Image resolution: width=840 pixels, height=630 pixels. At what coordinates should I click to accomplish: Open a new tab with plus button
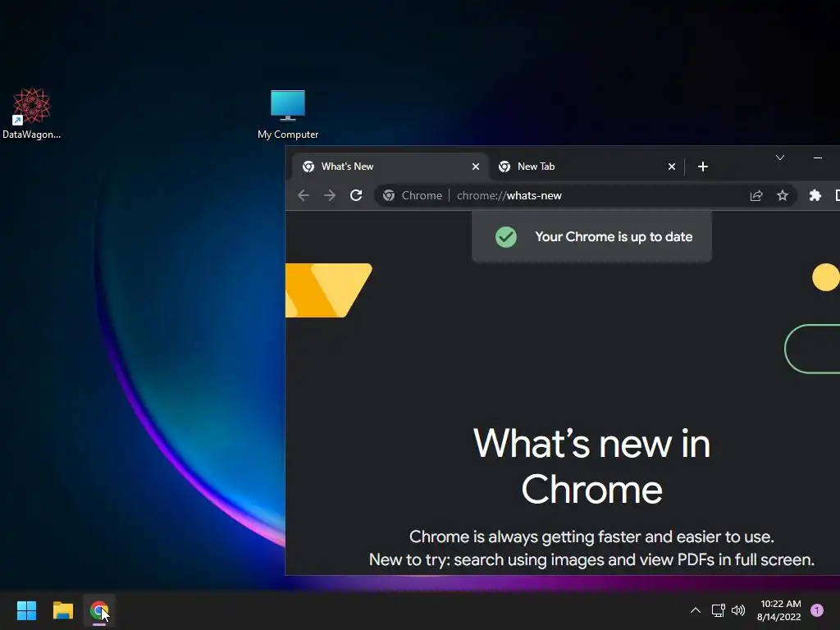tap(703, 167)
